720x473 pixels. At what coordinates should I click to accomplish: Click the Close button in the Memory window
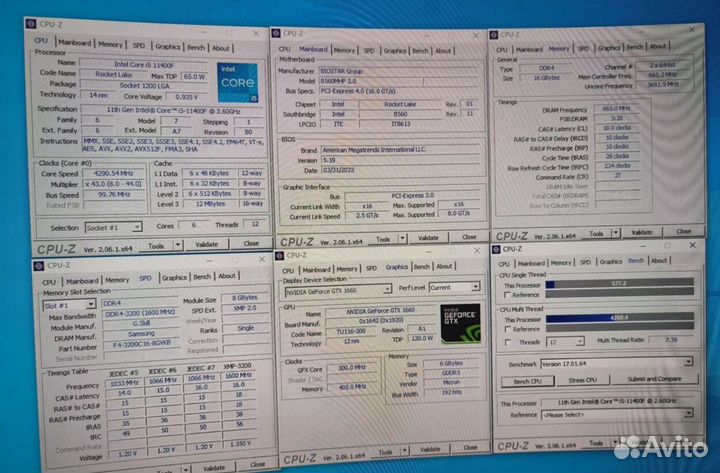[683, 231]
